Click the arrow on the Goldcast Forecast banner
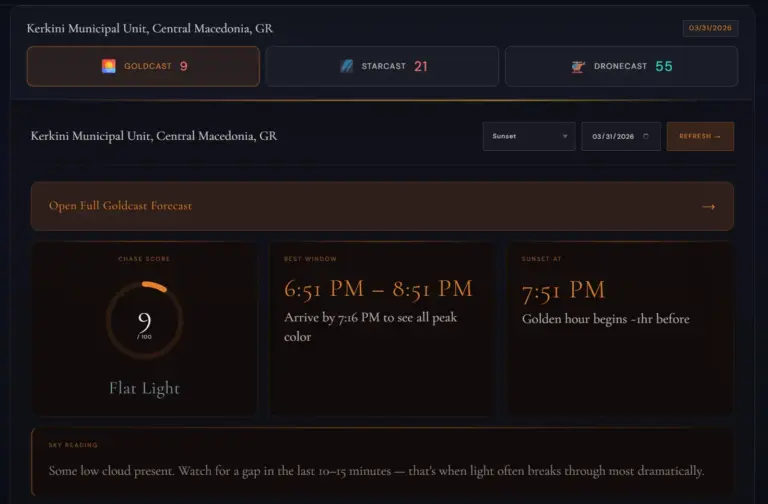Image resolution: width=768 pixels, height=504 pixels. point(708,207)
